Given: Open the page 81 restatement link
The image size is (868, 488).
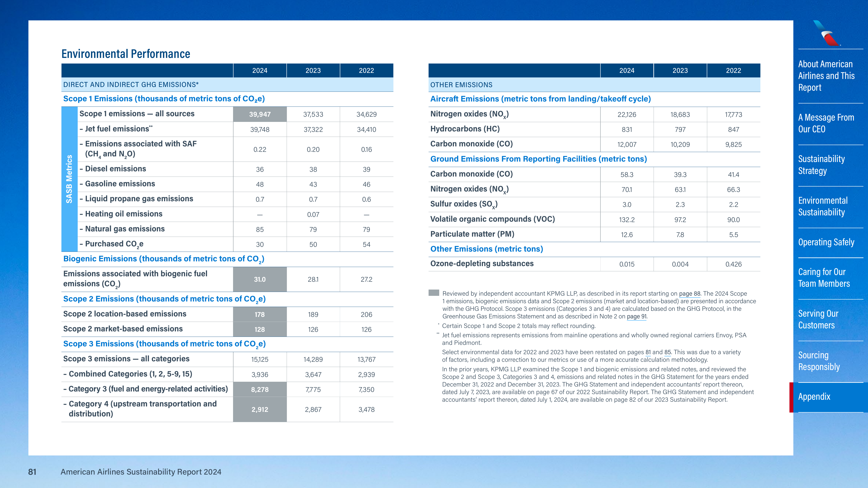Looking at the screenshot, I should tap(648, 352).
